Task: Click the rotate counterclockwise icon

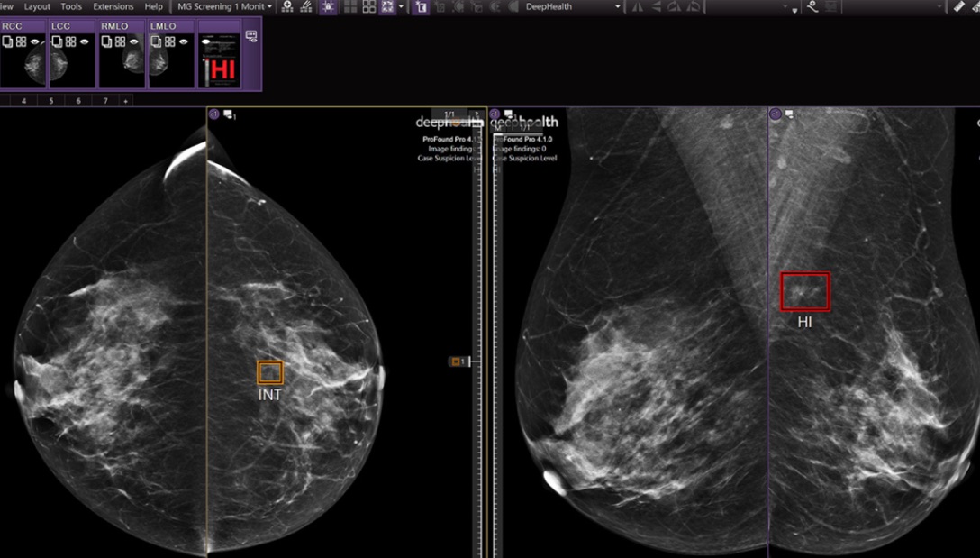Action: point(694,7)
